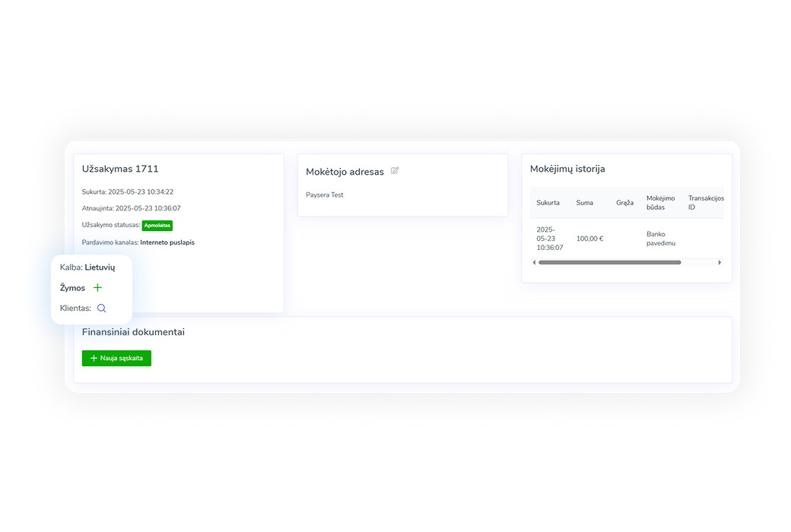Select the Suma column header
The height and width of the screenshot is (532, 791).
[584, 203]
